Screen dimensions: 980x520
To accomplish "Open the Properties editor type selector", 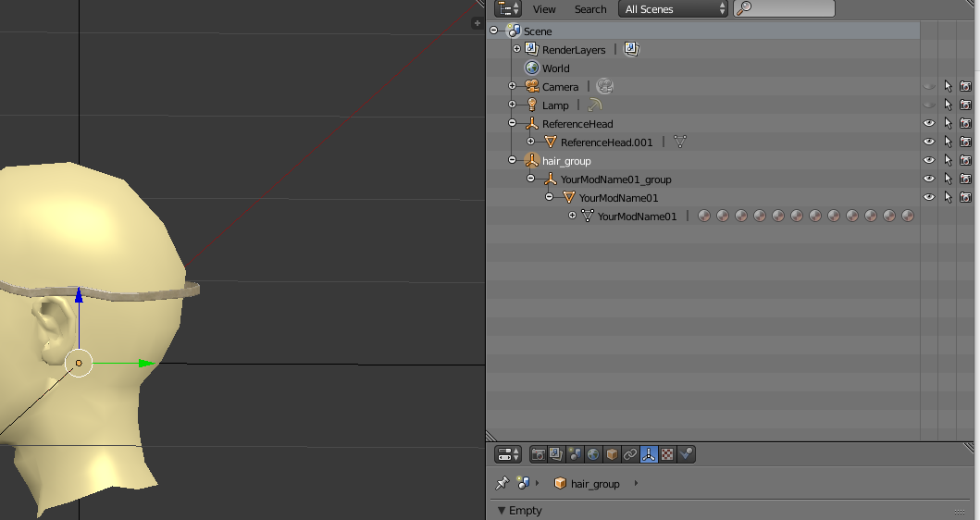I will click(507, 453).
